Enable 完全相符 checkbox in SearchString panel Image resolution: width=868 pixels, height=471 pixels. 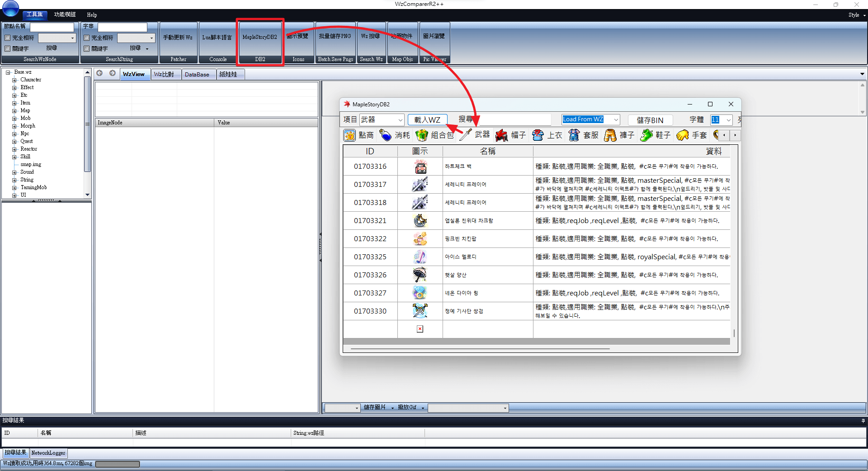pyautogui.click(x=87, y=38)
